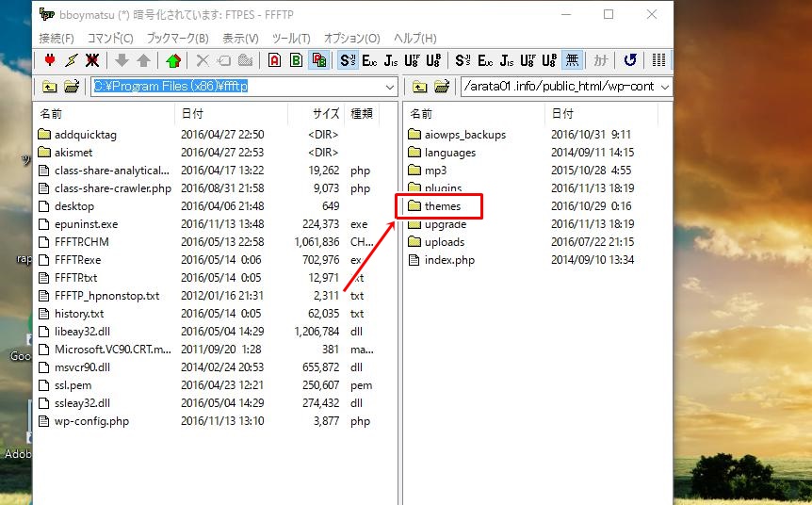812x505 pixels.
Task: Refresh the file list with circular arrow
Action: 629,60
